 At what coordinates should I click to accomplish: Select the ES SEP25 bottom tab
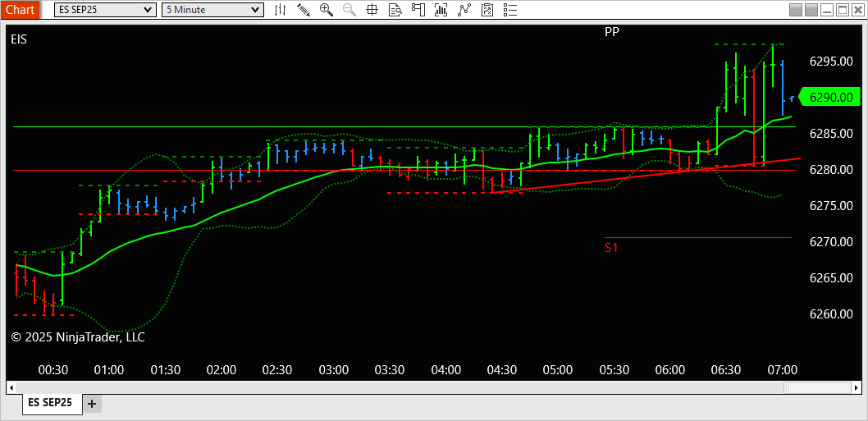pos(53,403)
